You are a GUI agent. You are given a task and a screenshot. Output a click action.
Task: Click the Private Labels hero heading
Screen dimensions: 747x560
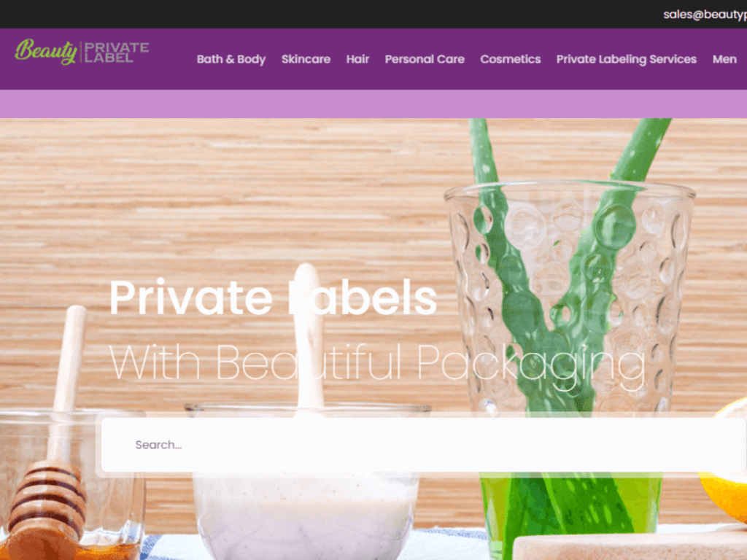point(273,297)
